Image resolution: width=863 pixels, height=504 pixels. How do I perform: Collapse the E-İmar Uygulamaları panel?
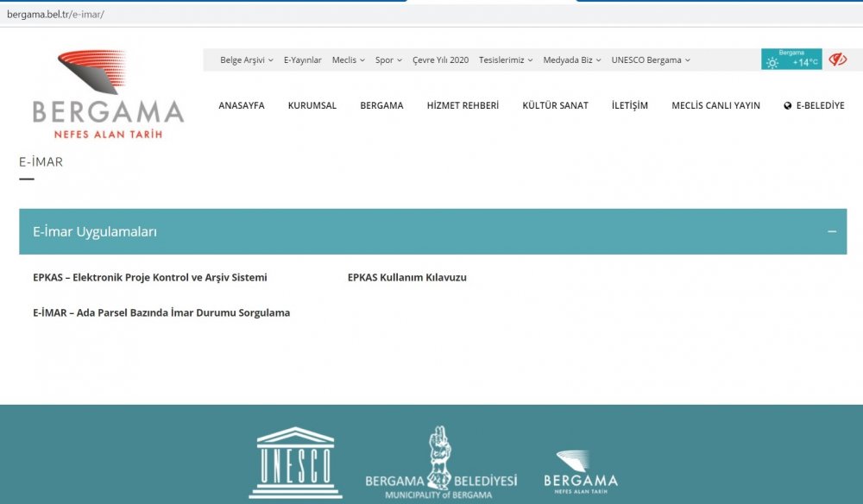tap(831, 231)
